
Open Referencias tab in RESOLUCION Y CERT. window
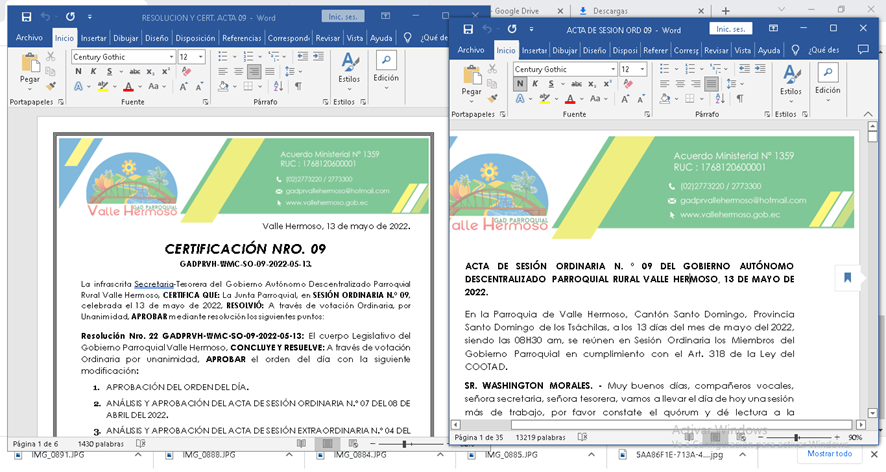[241, 38]
